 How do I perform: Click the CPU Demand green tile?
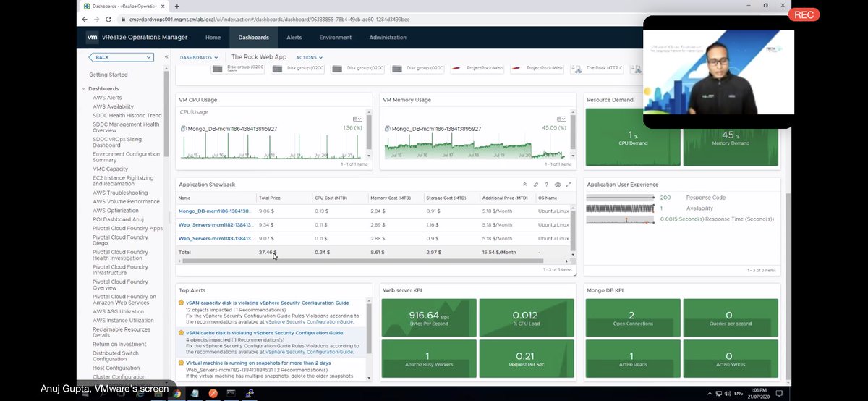pyautogui.click(x=633, y=138)
